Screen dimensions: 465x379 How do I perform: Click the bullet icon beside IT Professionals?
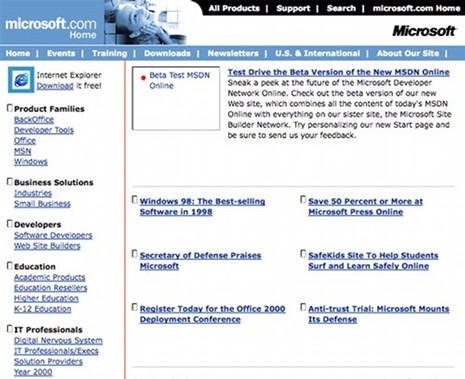(x=10, y=329)
